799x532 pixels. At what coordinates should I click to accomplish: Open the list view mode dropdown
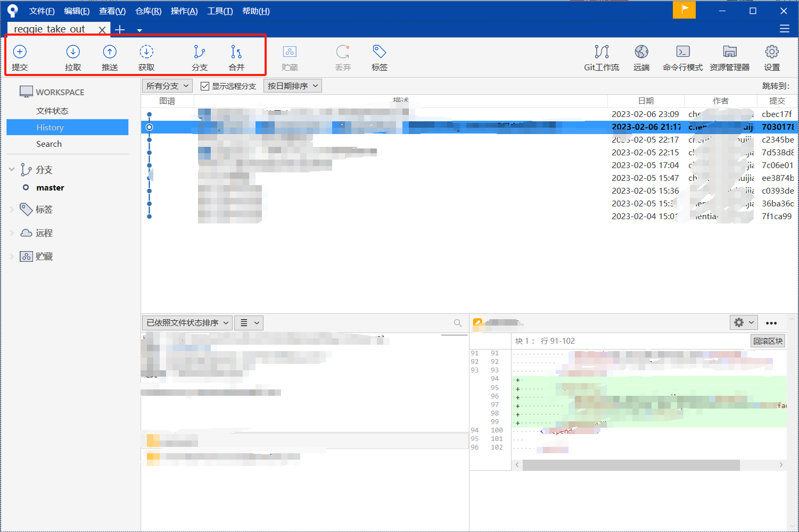249,322
